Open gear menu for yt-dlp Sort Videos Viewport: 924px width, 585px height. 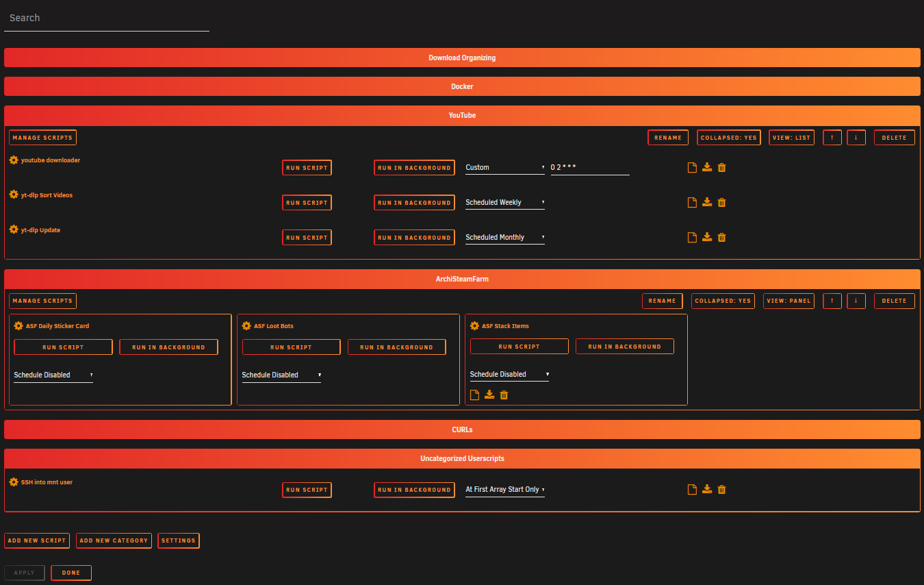pos(14,195)
